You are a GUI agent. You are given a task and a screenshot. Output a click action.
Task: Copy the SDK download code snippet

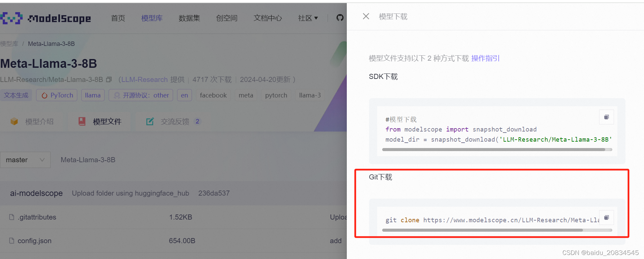606,117
